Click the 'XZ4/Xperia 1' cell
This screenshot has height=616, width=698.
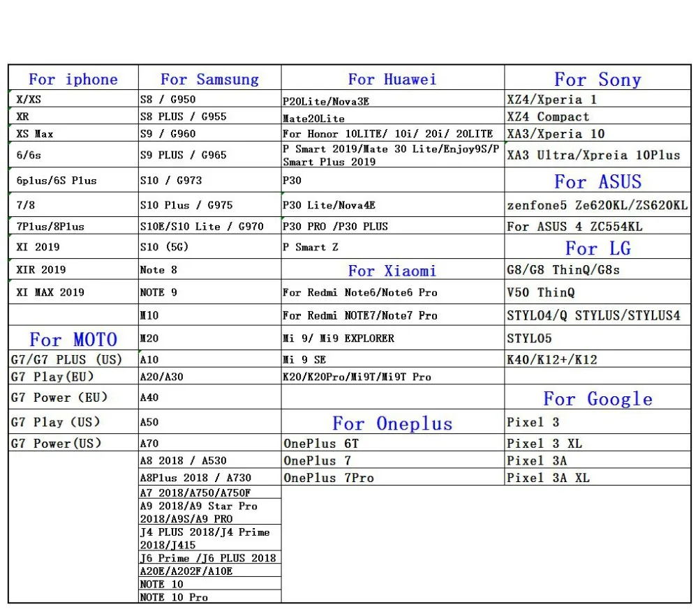(598, 99)
